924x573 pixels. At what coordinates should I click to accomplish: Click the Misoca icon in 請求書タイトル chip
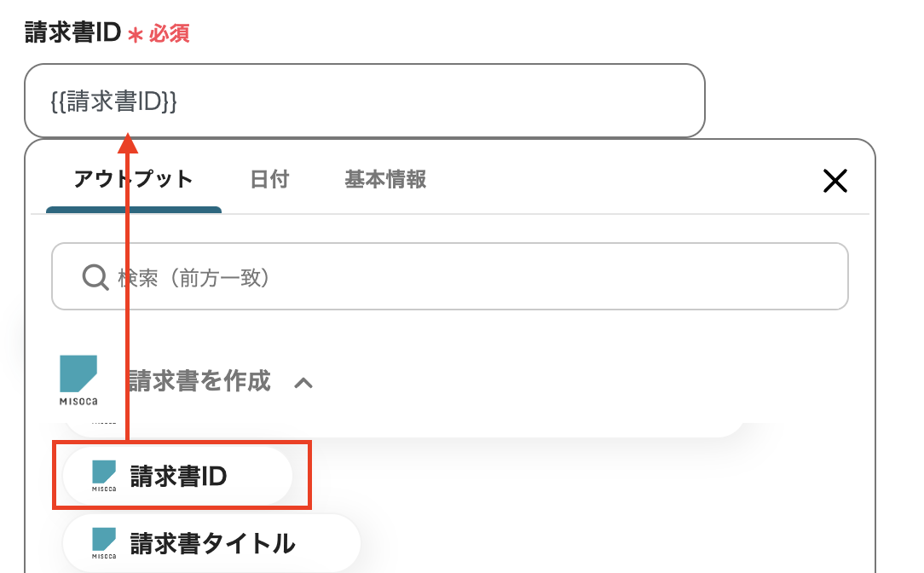[104, 543]
